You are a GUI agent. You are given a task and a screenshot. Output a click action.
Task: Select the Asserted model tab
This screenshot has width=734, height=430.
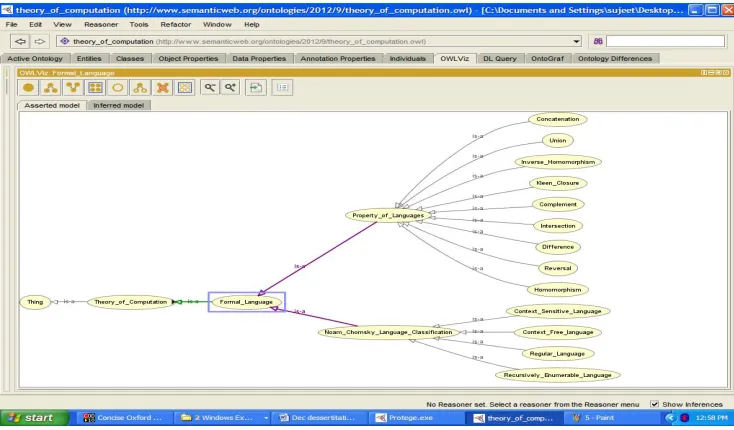pos(52,105)
